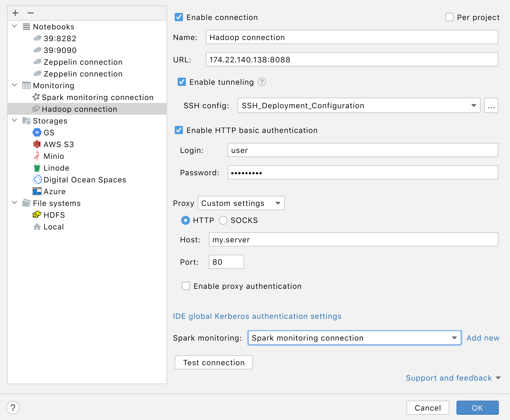Select the GS storage entry
The image size is (510, 420).
coord(49,132)
